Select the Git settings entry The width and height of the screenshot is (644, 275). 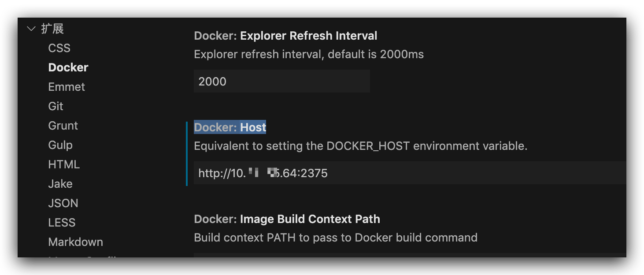56,106
